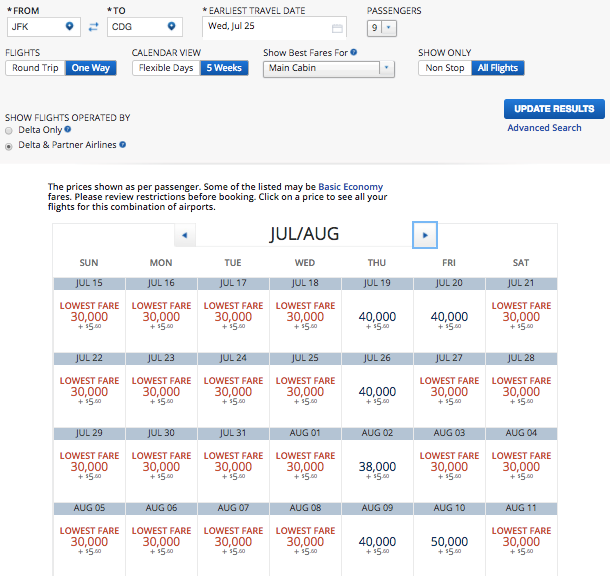This screenshot has width=610, height=576.
Task: Select the 5 Weeks calendar view
Action: (224, 68)
